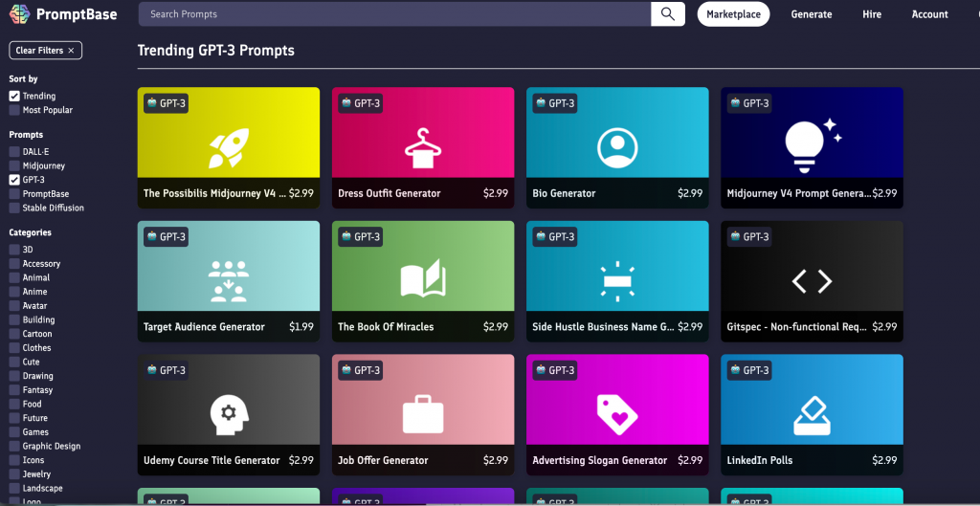Screen dimensions: 980x506
Task: Check the Most Popular sort checkbox
Action: 14,110
